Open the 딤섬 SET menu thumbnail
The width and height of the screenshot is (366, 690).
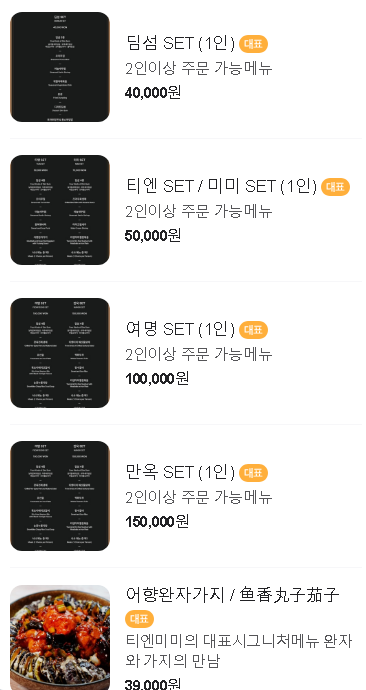(60, 67)
